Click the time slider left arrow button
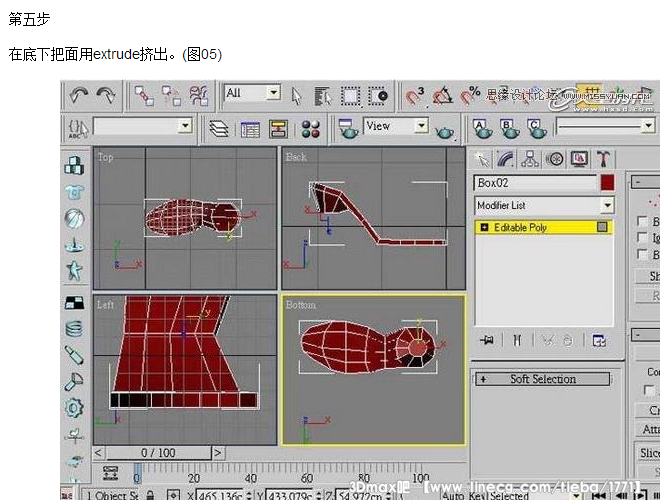 [x=99, y=453]
